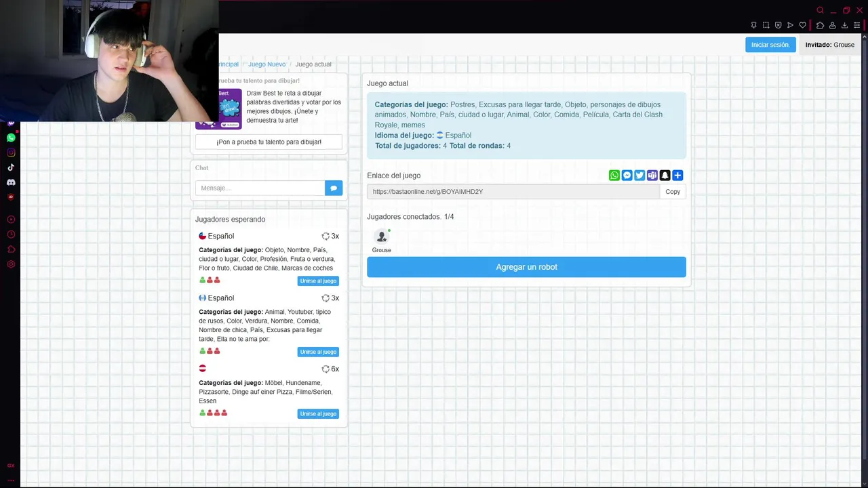Click the browser pin icon in toolbar
868x488 pixels.
click(753, 25)
